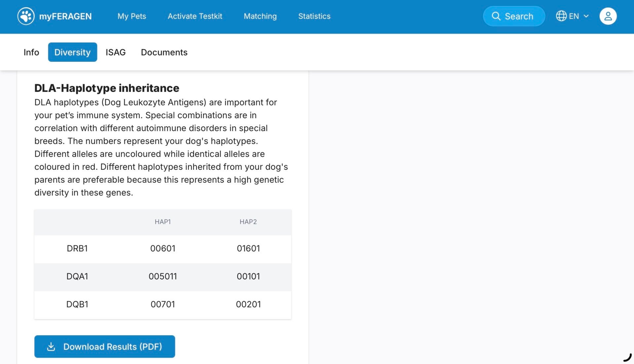Click the value 005011

(x=163, y=276)
